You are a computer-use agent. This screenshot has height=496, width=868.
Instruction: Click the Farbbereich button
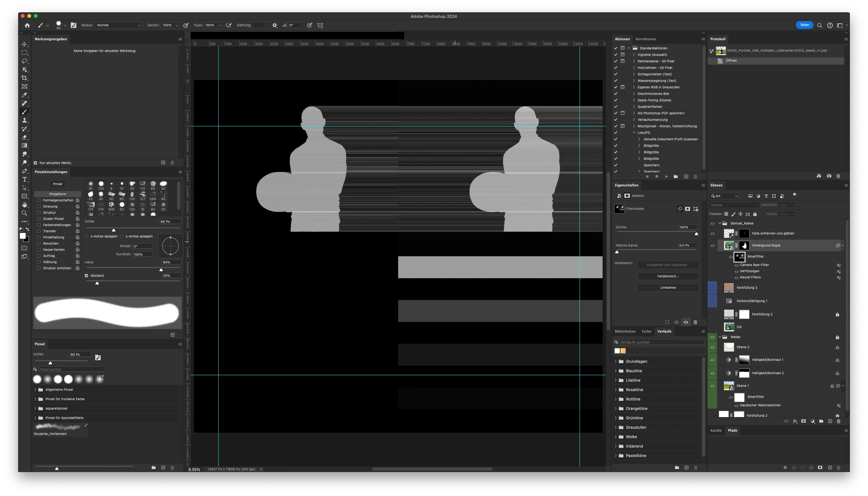(x=668, y=276)
